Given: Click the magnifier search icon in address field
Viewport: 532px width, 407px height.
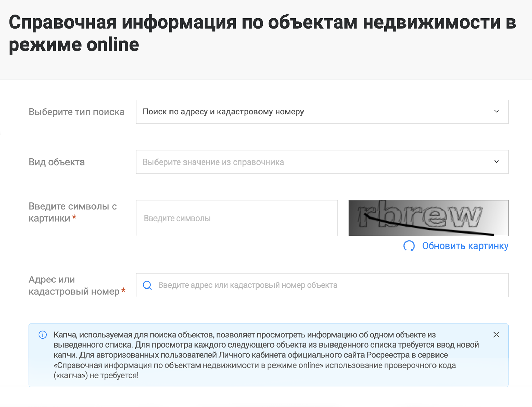Looking at the screenshot, I should (147, 285).
